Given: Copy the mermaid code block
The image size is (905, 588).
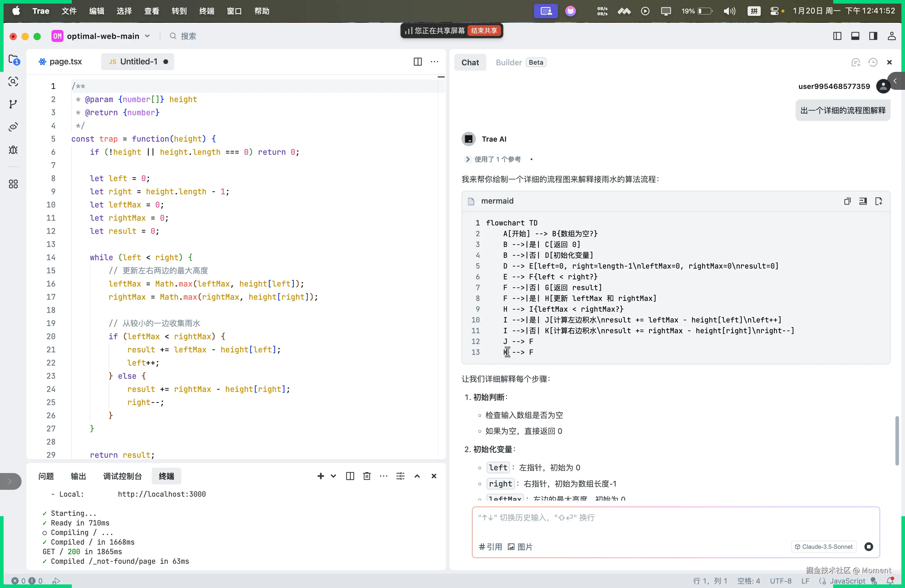Looking at the screenshot, I should 847,201.
